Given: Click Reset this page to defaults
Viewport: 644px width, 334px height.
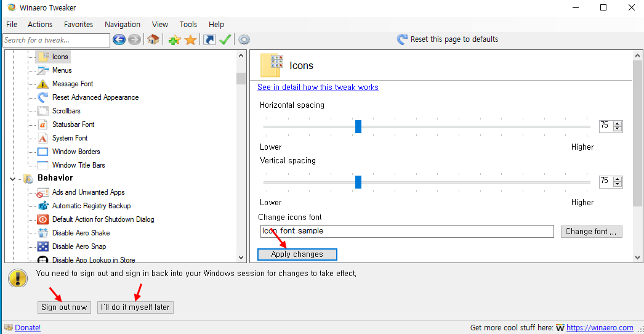Looking at the screenshot, I should pos(454,39).
